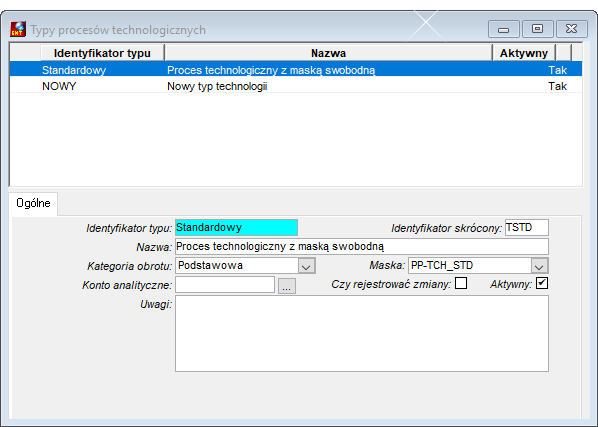Click Tak value in Standardowy row
This screenshot has width=598, height=427.
[558, 70]
